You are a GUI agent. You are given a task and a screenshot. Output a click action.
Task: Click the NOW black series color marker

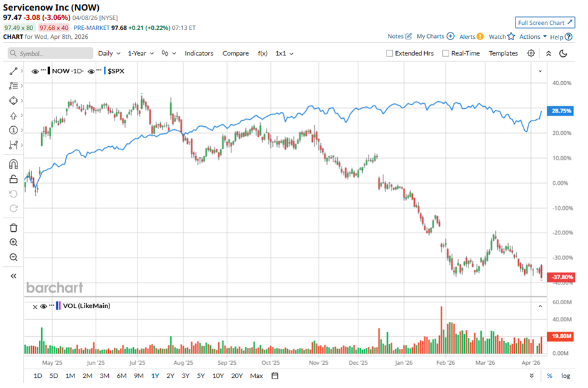(x=49, y=71)
